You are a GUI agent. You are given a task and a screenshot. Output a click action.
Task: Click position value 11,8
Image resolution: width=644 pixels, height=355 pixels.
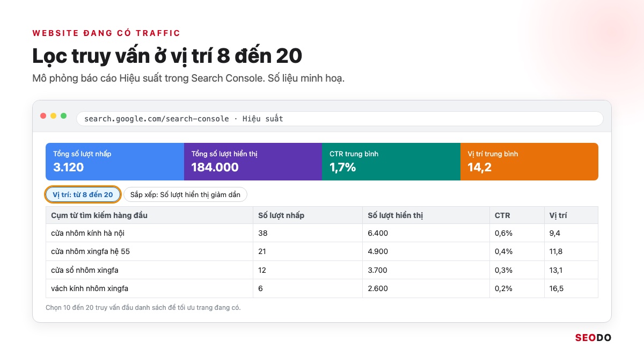[x=556, y=251]
